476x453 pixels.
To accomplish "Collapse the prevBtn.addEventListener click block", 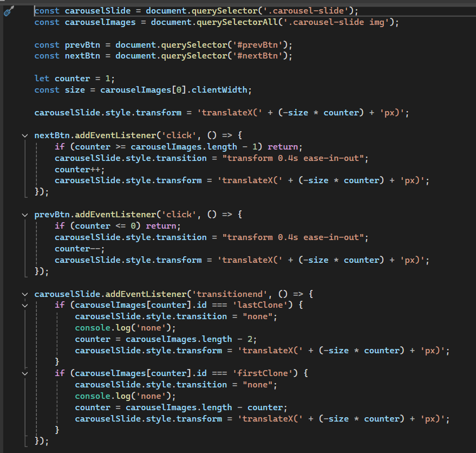I will (x=25, y=215).
